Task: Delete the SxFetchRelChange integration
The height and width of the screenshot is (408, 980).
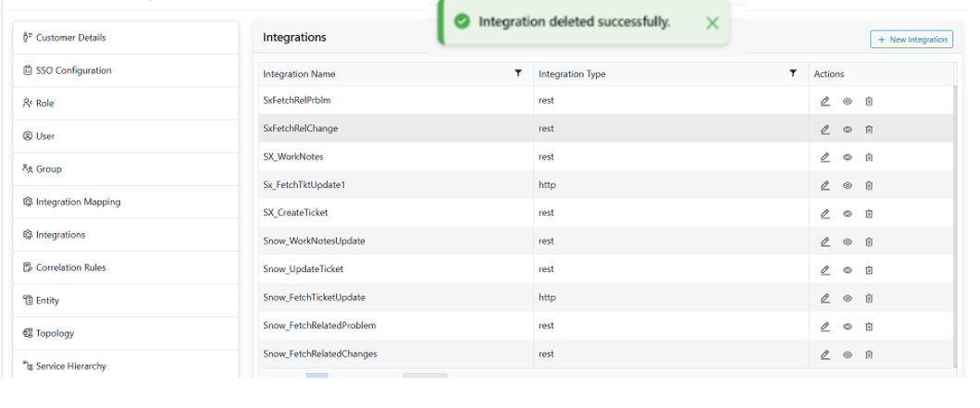Action: [x=869, y=130]
